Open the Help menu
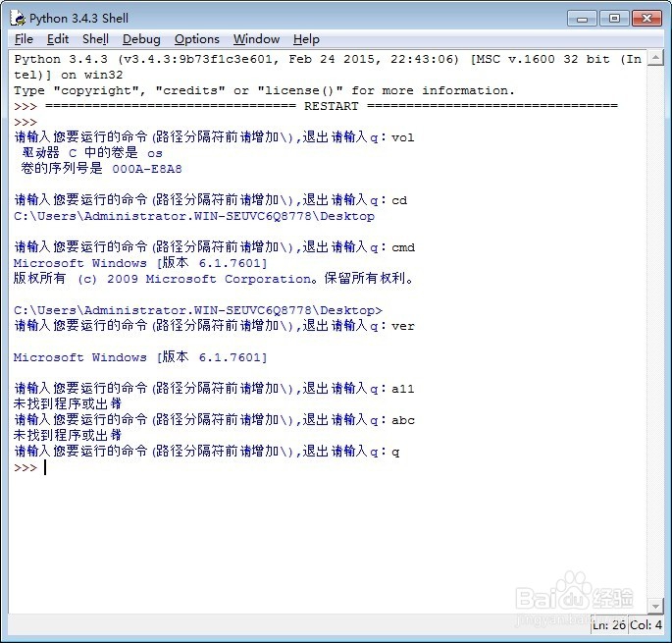 coord(306,39)
